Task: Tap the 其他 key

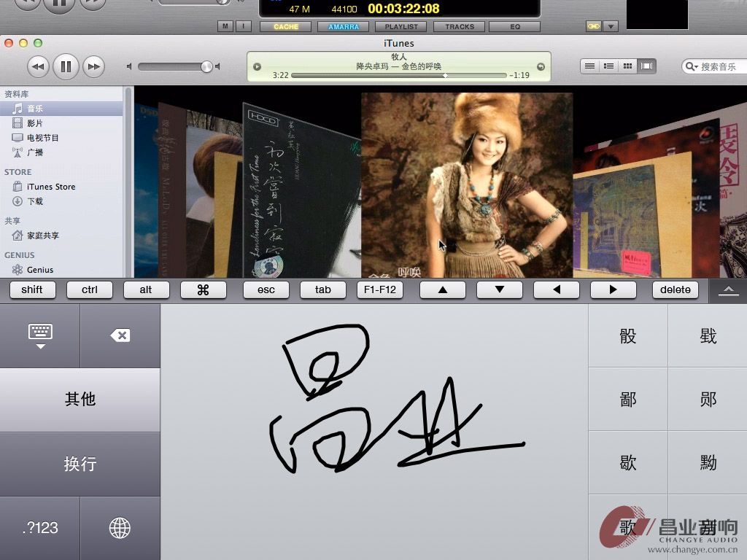Action: tap(80, 400)
